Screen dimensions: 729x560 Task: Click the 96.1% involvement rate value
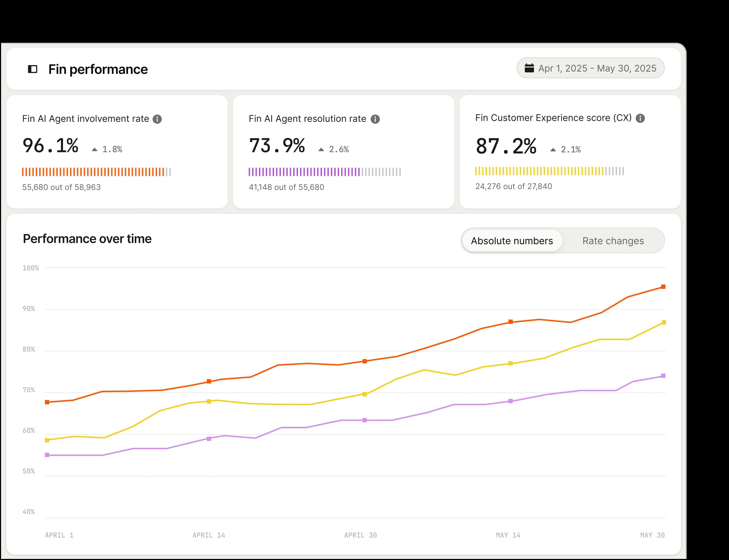click(x=50, y=146)
